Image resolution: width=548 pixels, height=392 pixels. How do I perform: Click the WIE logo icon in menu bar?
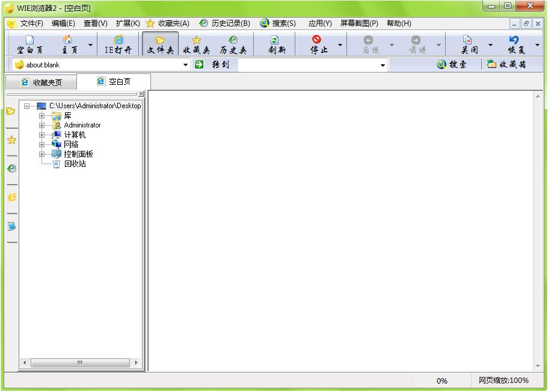pos(11,23)
